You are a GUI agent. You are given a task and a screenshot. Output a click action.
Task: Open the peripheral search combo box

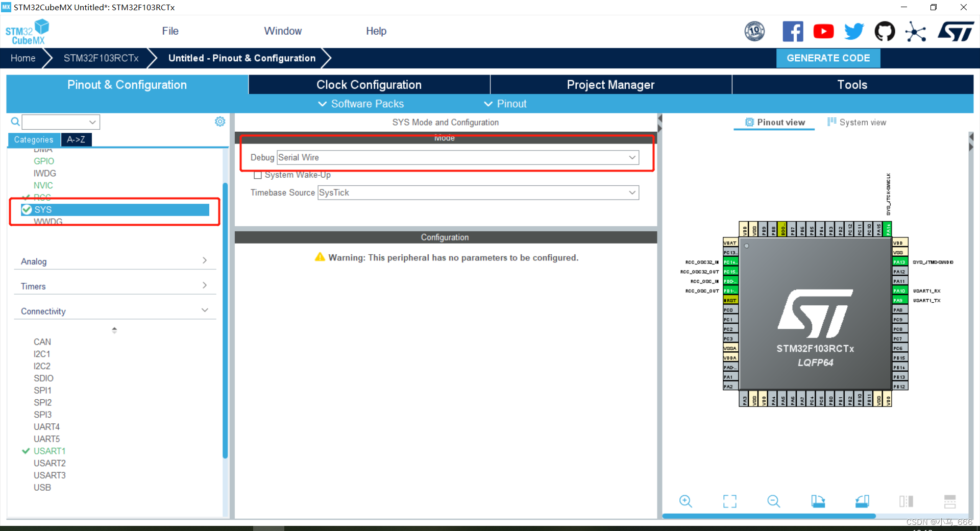[x=61, y=122]
